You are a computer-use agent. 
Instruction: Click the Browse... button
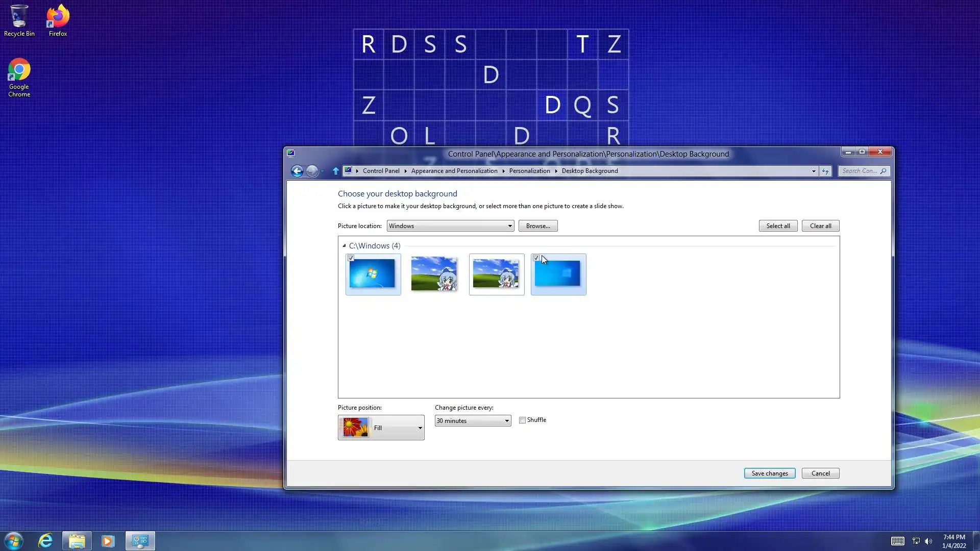537,226
